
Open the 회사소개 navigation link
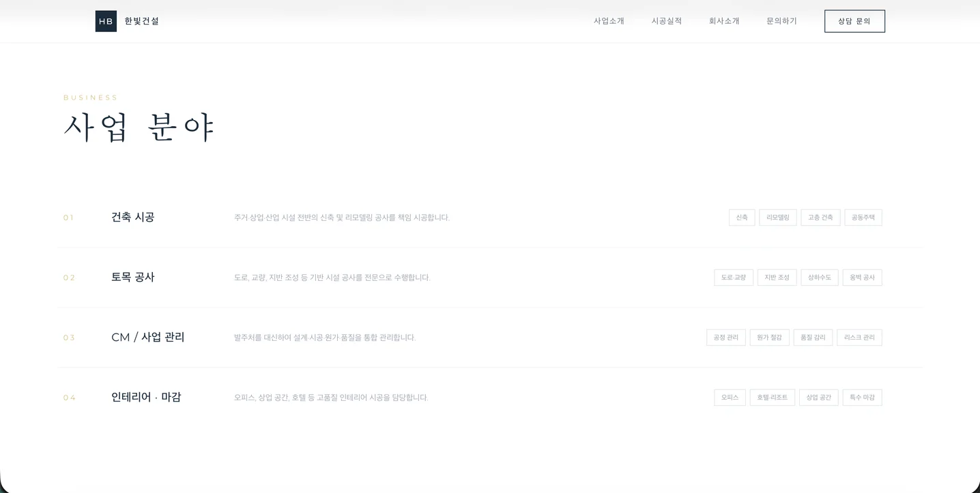pyautogui.click(x=724, y=21)
